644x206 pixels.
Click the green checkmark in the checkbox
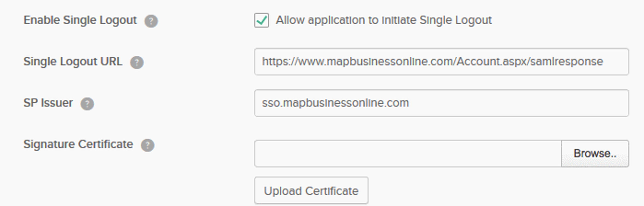point(262,20)
